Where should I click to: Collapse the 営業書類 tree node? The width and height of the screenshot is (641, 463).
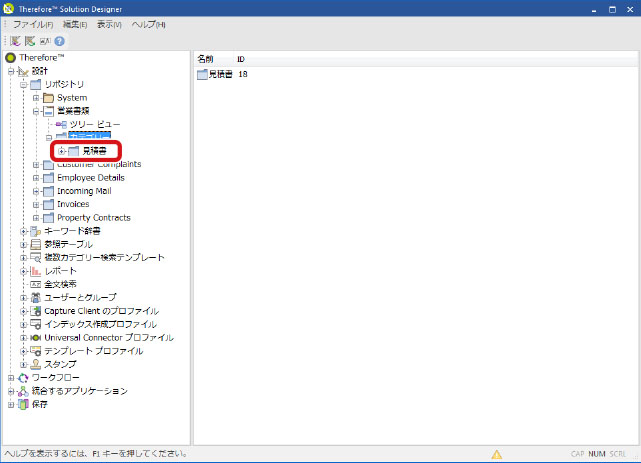point(36,111)
